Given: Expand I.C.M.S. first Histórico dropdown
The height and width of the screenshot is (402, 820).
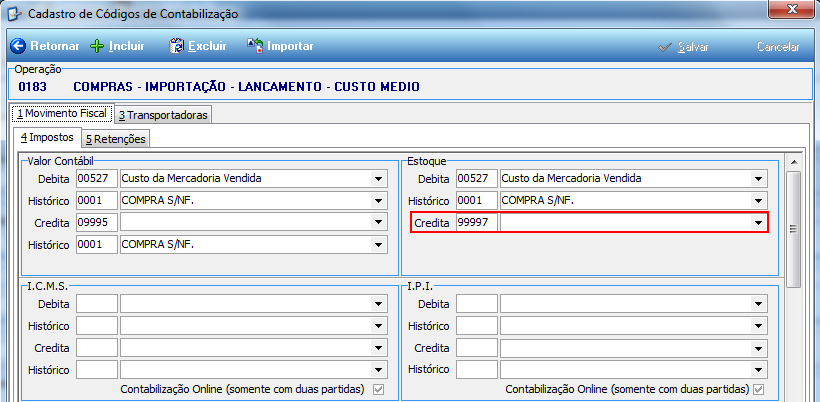Looking at the screenshot, I should tap(378, 326).
